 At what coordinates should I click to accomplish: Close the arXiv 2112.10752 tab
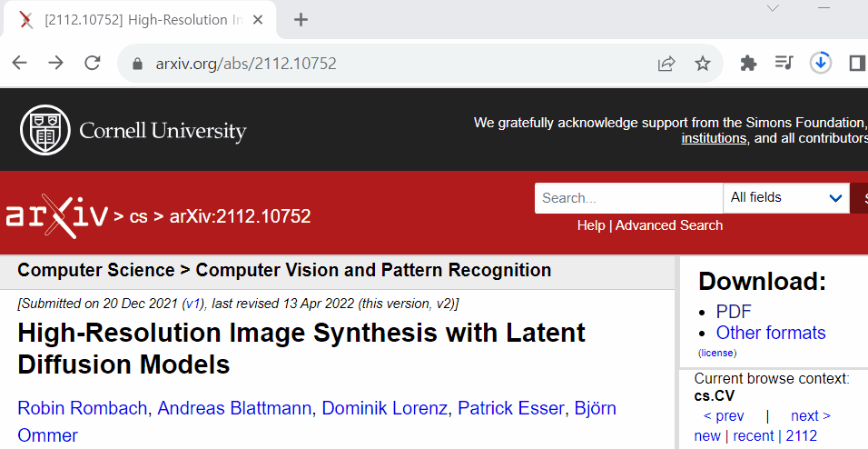coord(258,20)
